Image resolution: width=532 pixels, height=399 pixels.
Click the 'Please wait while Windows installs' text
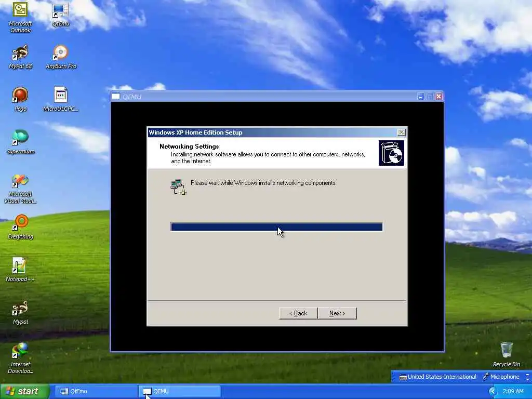[x=263, y=183]
